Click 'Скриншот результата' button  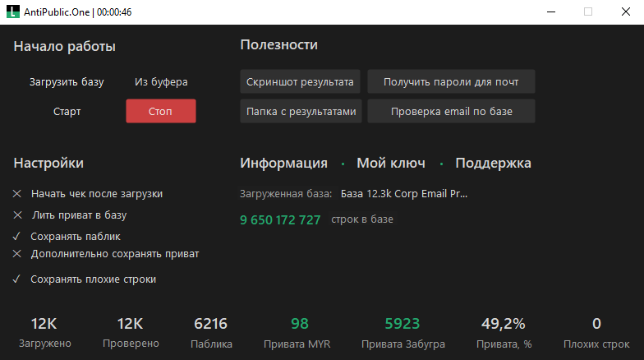(301, 82)
